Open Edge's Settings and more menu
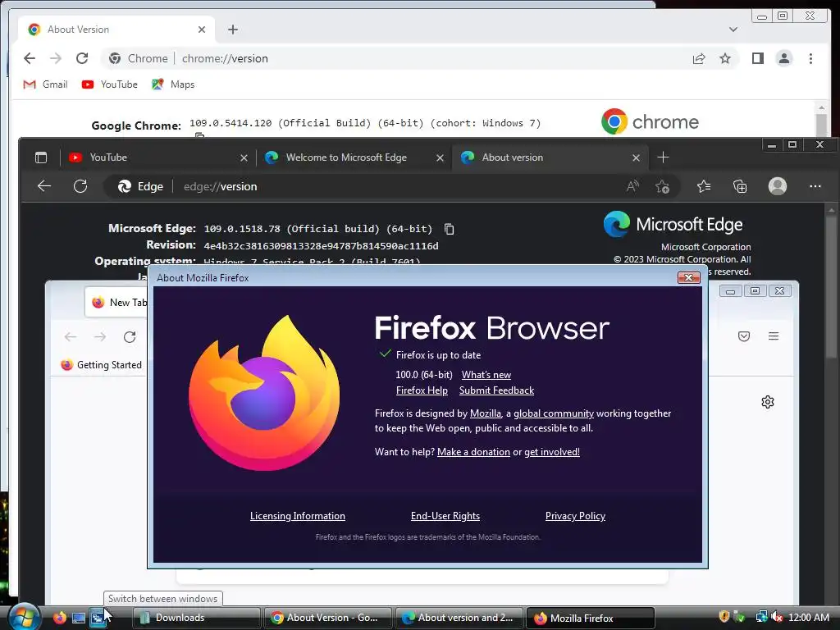This screenshot has height=630, width=840. 815,186
